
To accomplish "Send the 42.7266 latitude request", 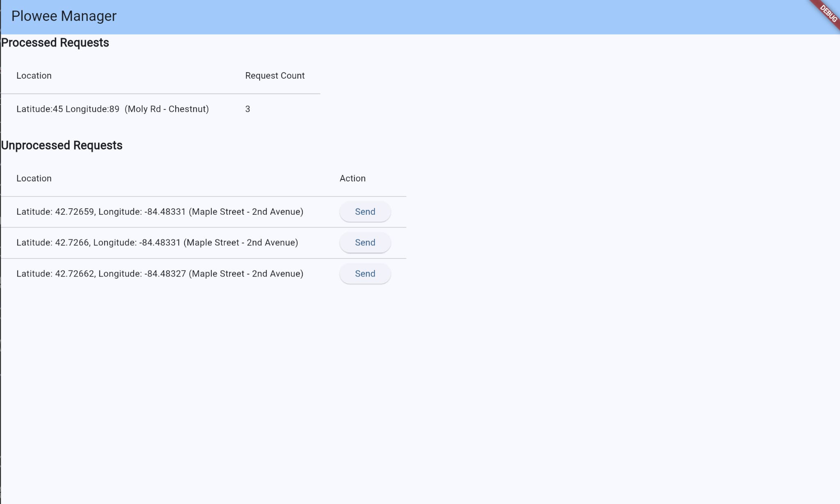I will coord(365,243).
